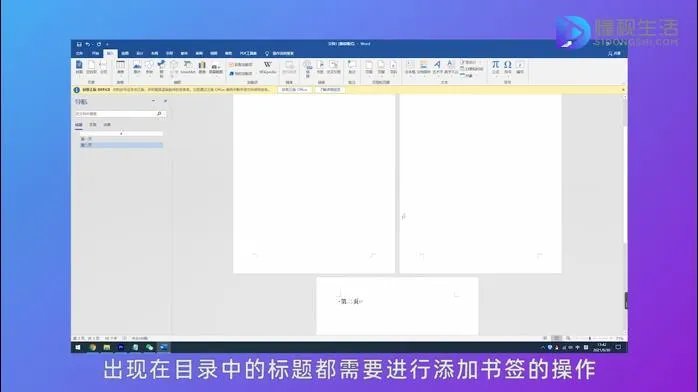Click the Number icon in Symbols group
The height and width of the screenshot is (392, 698).
(x=520, y=67)
